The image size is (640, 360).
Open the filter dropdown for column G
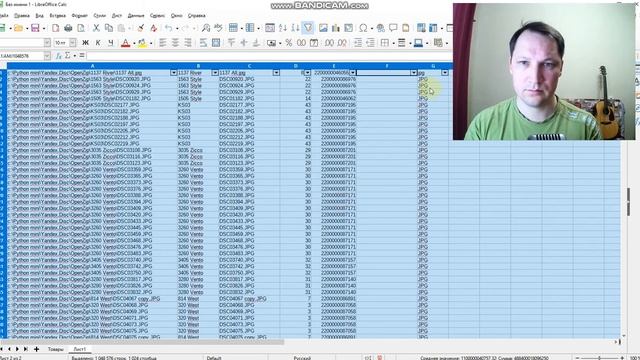(444, 73)
